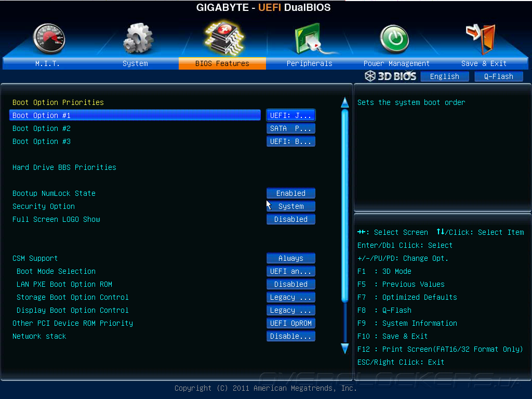Open the M.I.T. tab
Viewport: 532px width, 399px height.
(47, 63)
